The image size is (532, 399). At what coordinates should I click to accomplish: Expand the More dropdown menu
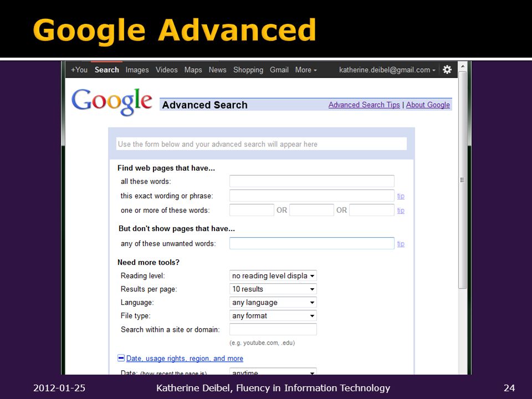[x=306, y=70]
